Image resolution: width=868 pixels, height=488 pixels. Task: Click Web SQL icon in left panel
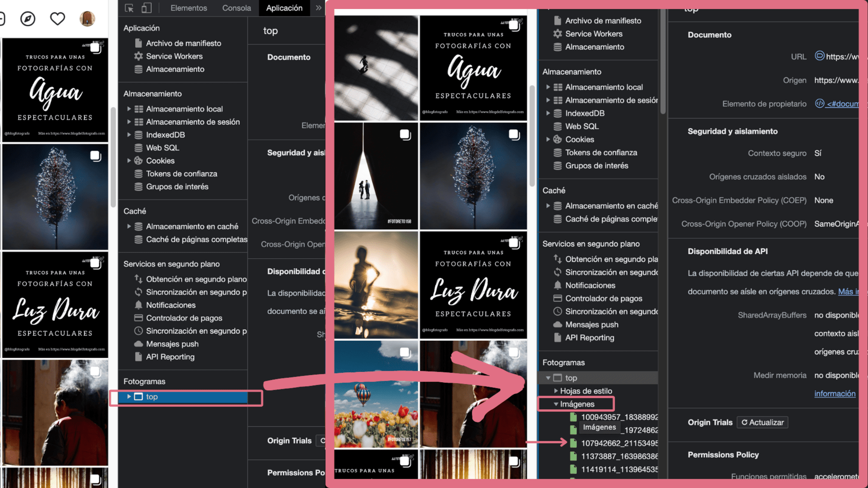click(x=138, y=148)
